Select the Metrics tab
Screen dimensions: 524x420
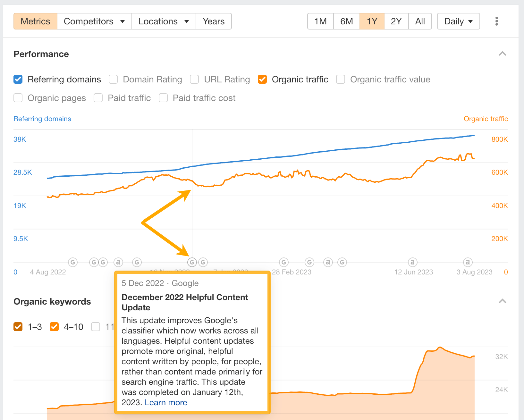click(x=35, y=21)
